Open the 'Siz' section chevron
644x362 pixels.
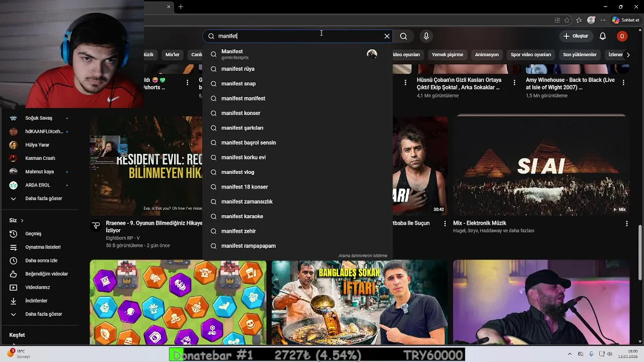[x=22, y=220]
